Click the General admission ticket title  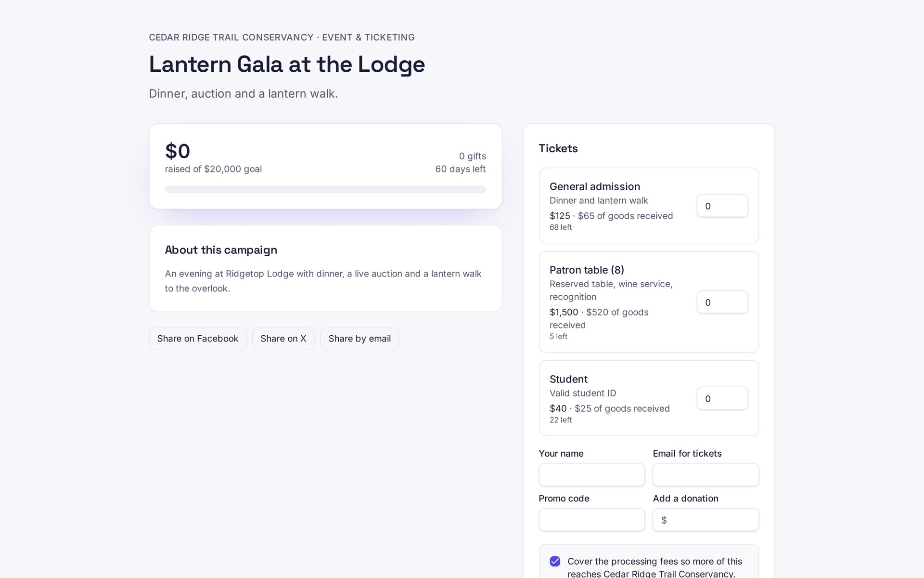click(x=595, y=186)
